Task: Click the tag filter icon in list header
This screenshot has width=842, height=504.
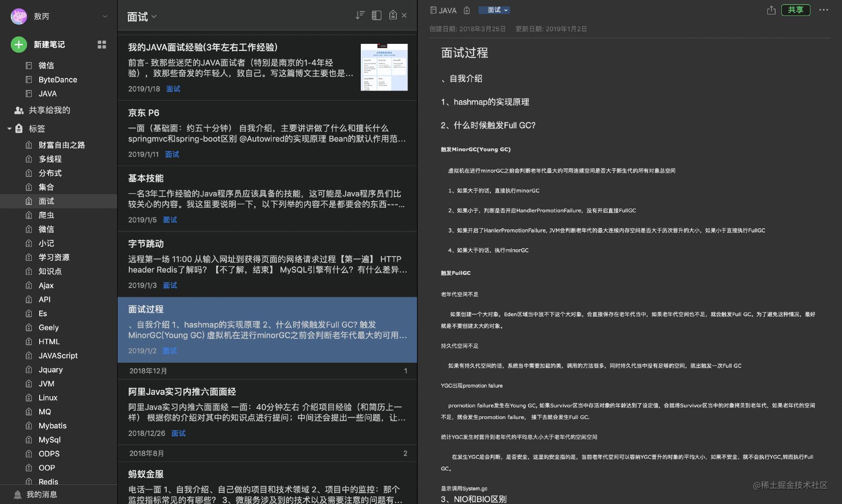Action: tap(393, 15)
